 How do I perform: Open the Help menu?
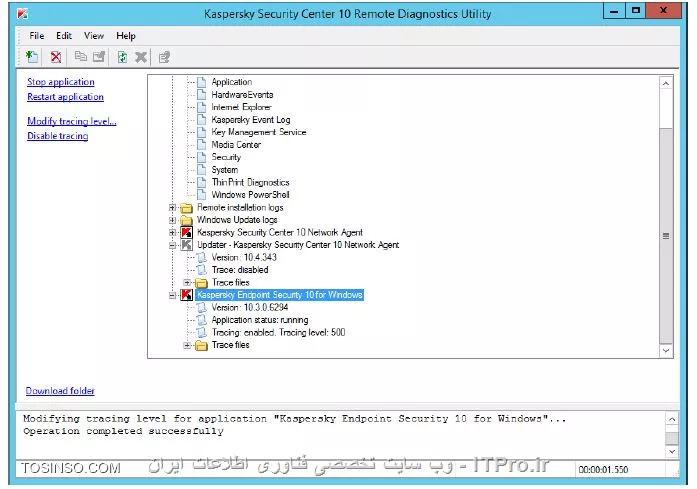point(126,36)
